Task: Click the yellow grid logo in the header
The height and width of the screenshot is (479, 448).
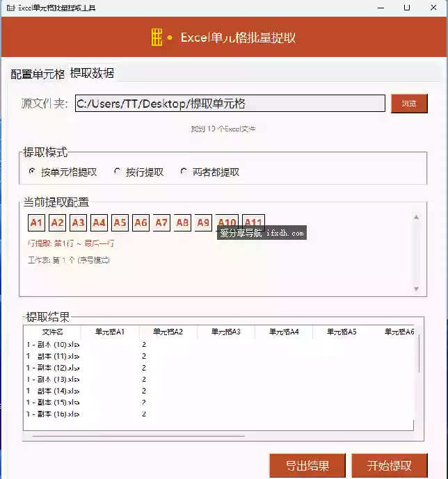Action: pyautogui.click(x=157, y=38)
